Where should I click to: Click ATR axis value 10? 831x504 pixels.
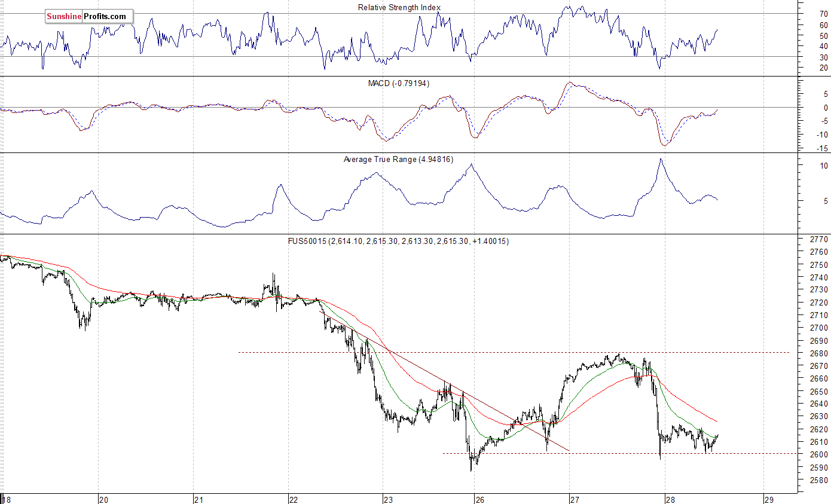tap(824, 165)
